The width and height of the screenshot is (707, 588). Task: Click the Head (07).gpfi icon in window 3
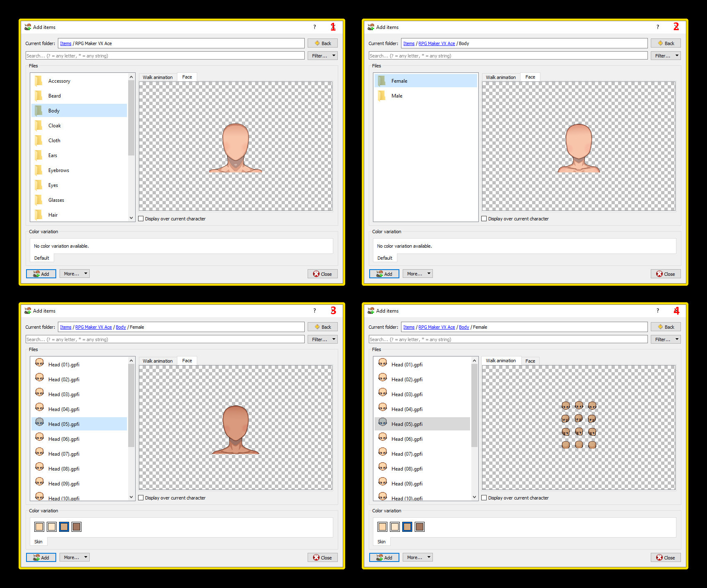(40, 452)
